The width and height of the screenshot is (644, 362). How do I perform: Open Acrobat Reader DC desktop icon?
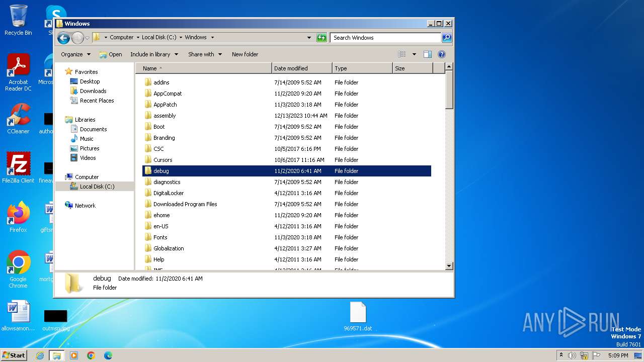click(18, 72)
